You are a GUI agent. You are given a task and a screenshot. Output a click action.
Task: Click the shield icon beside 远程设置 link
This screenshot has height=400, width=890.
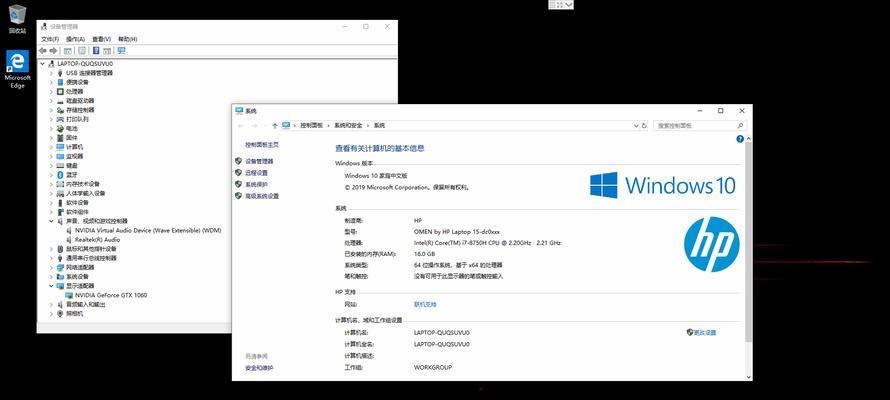pos(238,172)
